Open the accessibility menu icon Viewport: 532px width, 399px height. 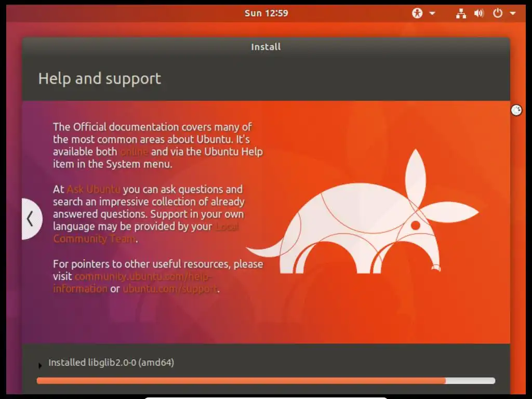[x=417, y=13]
